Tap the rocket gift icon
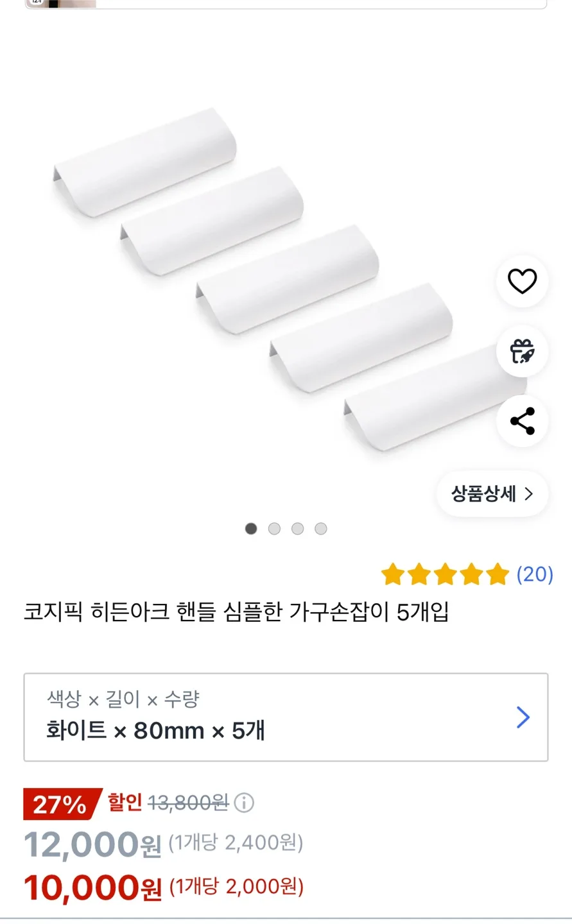 point(522,351)
